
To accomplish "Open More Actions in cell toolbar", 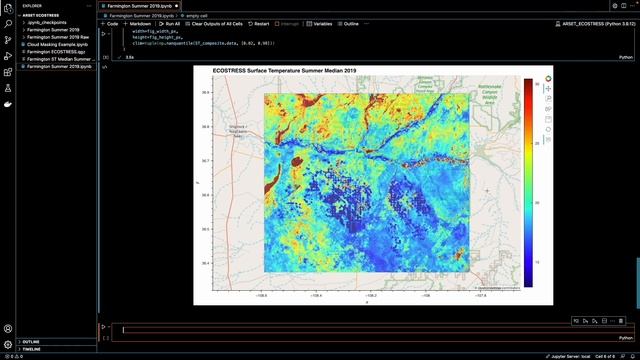I will (612, 321).
